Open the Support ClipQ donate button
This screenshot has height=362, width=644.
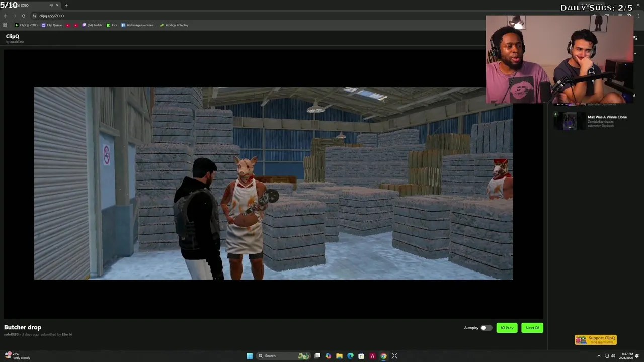point(596,340)
